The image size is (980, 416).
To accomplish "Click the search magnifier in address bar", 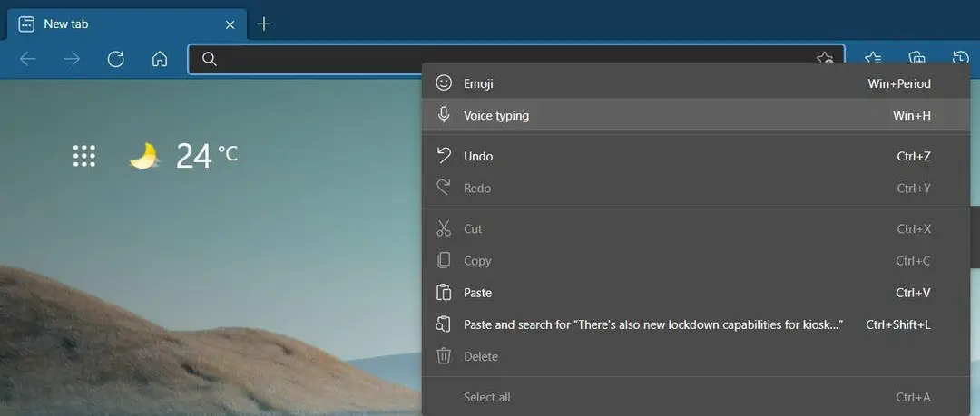I will click(210, 59).
